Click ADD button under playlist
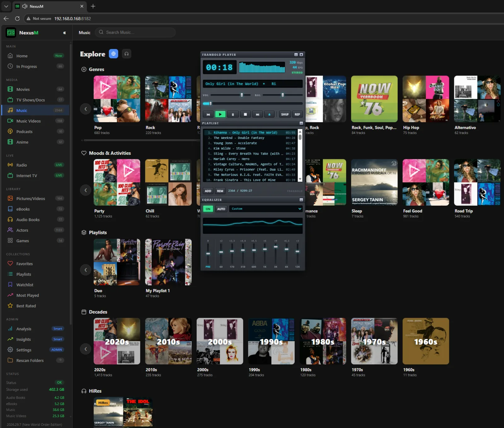Viewport: 504px width, 428px height. point(208,191)
